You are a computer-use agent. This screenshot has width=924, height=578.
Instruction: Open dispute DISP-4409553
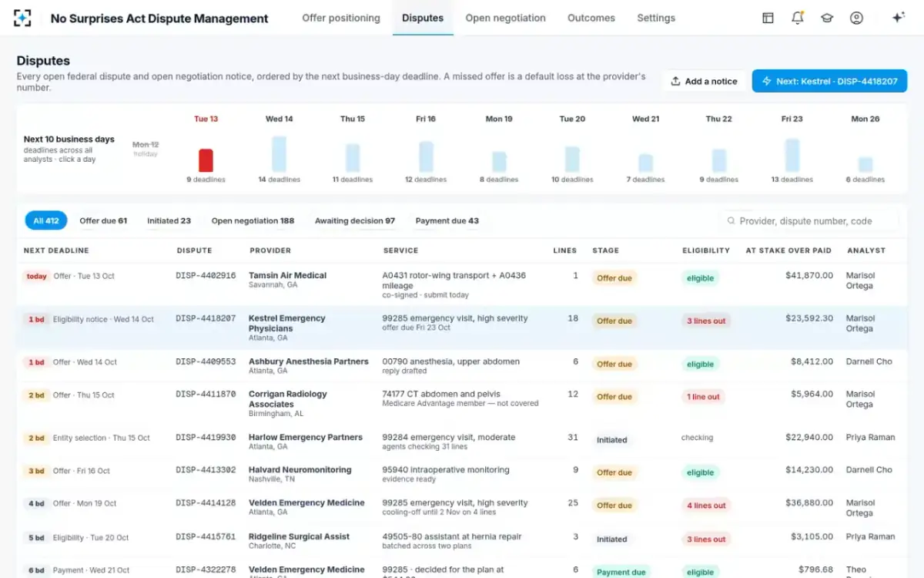coord(206,361)
